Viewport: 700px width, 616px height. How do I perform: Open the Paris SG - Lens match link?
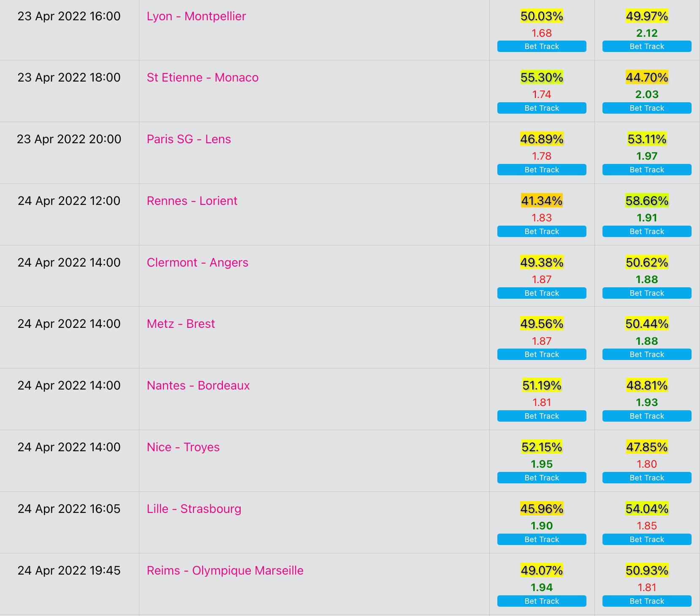pos(189,139)
